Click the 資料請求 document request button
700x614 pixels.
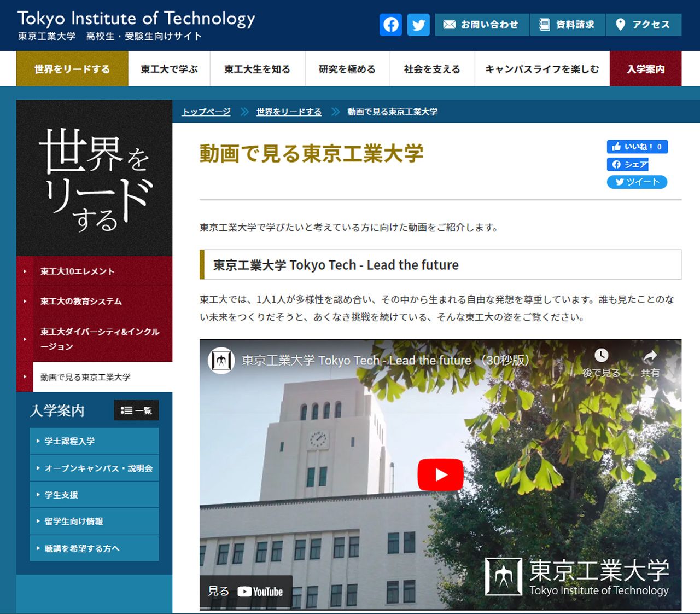567,25
